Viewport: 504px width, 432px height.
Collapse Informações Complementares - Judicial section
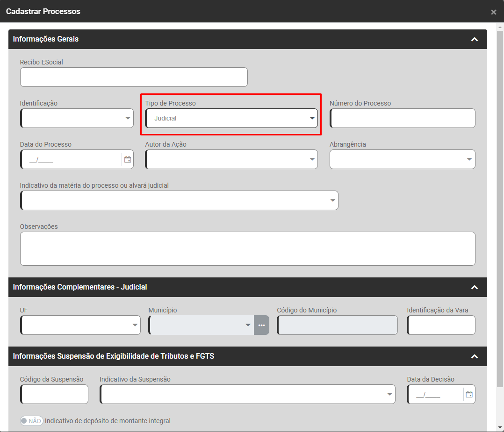point(474,287)
